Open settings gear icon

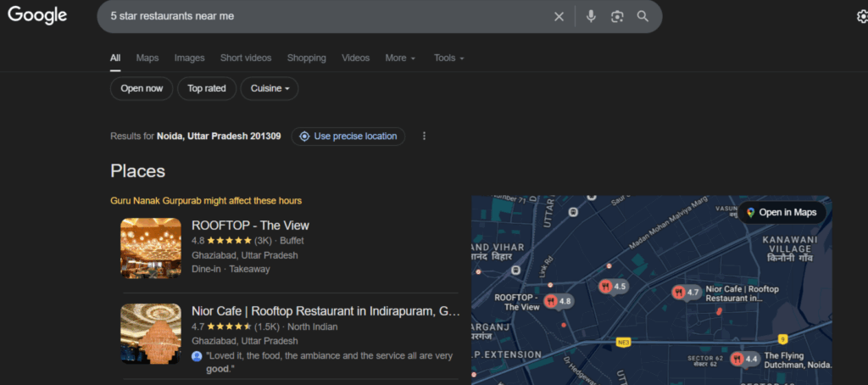(x=862, y=16)
